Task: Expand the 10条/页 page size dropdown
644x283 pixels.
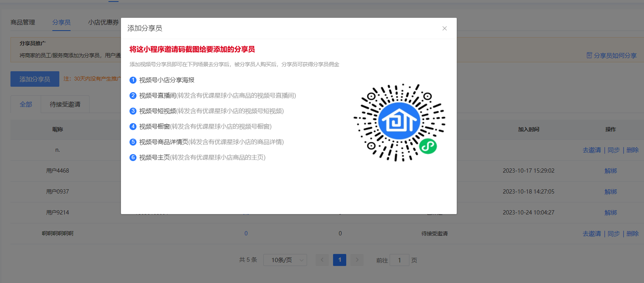Action: (285, 260)
